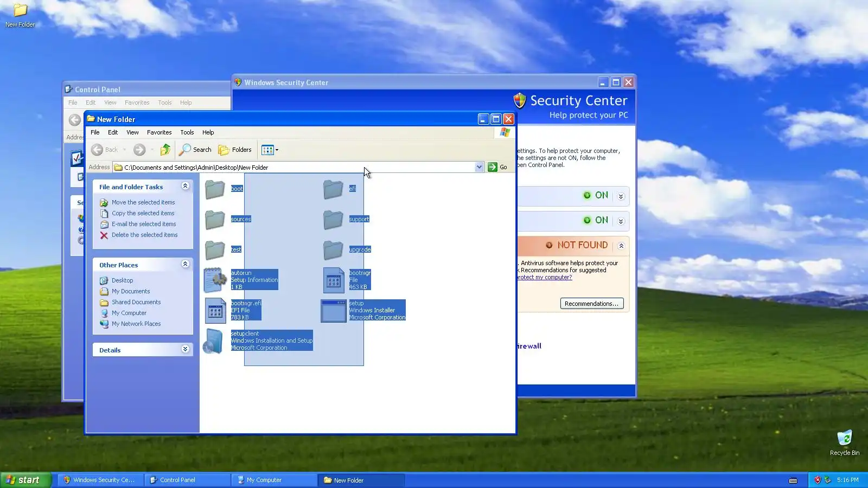Expand the first ON section in Security Center

(621, 196)
